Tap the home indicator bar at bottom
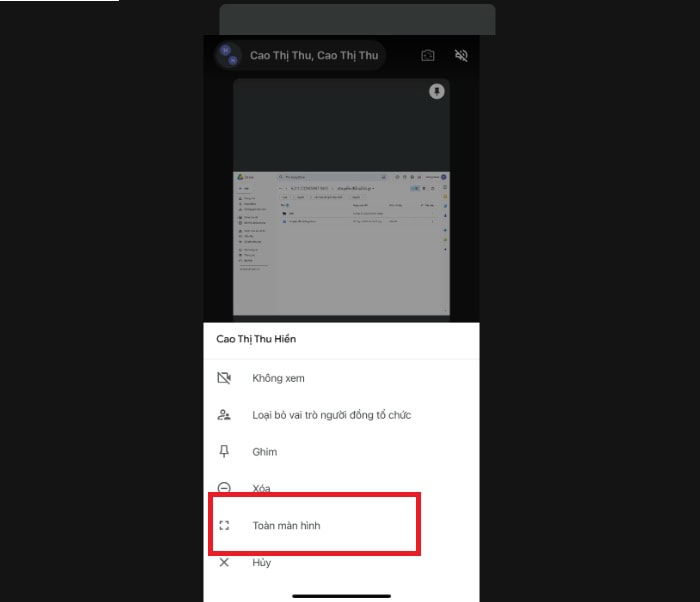This screenshot has width=700, height=602. (x=341, y=596)
